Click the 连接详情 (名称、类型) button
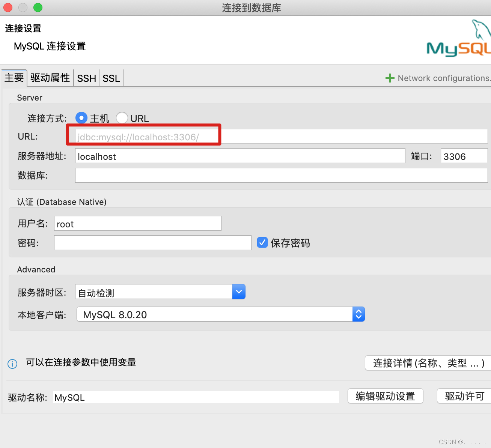This screenshot has width=491, height=448. (428, 363)
